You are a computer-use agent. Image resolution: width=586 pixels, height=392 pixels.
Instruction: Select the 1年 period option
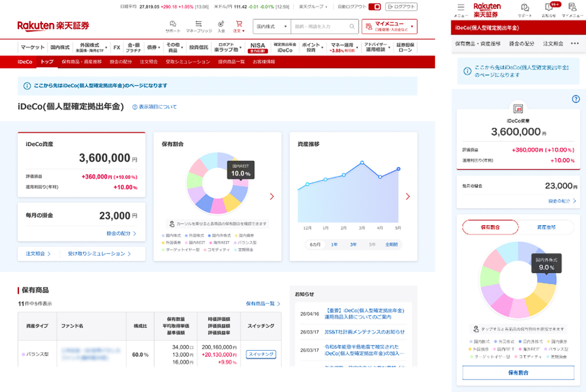click(334, 244)
